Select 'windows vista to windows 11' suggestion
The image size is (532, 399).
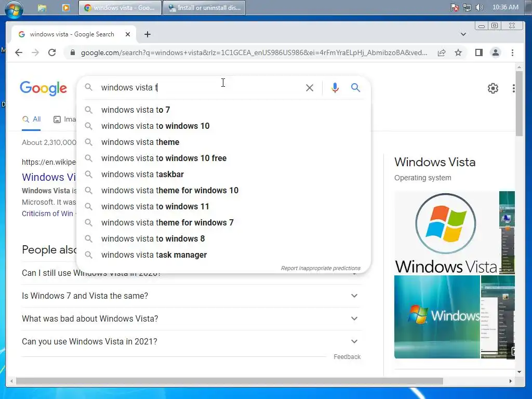click(224, 207)
